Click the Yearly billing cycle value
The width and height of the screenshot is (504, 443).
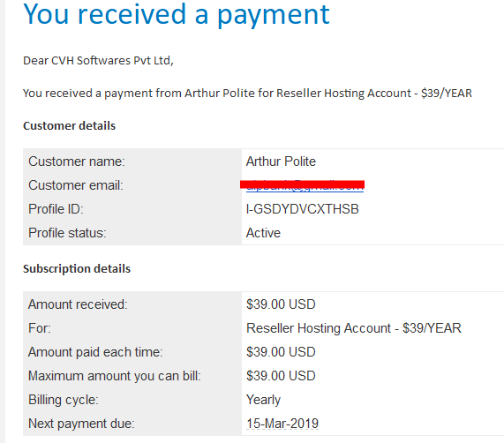pos(263,400)
